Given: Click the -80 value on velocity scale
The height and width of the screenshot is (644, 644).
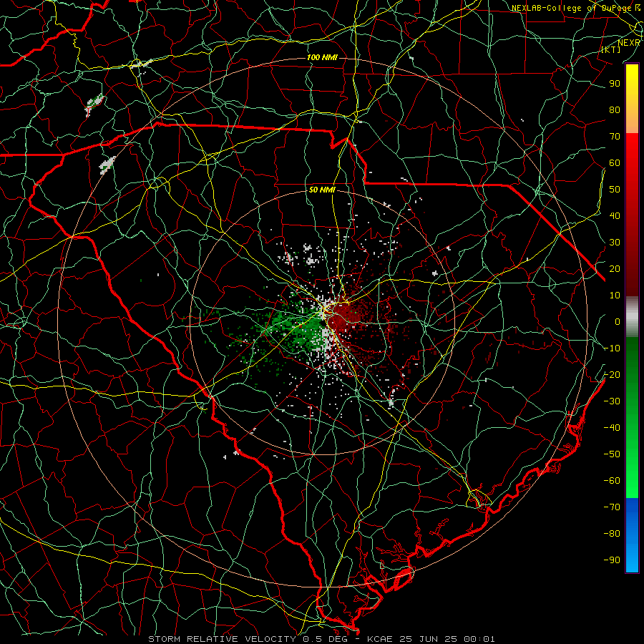Looking at the screenshot, I should pyautogui.click(x=612, y=534).
